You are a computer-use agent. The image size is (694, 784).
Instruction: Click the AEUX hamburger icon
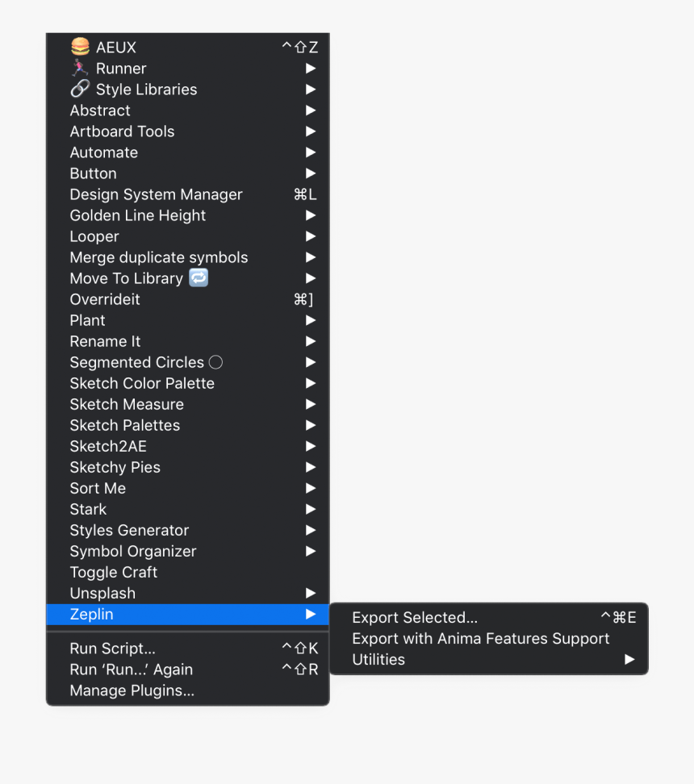click(80, 46)
